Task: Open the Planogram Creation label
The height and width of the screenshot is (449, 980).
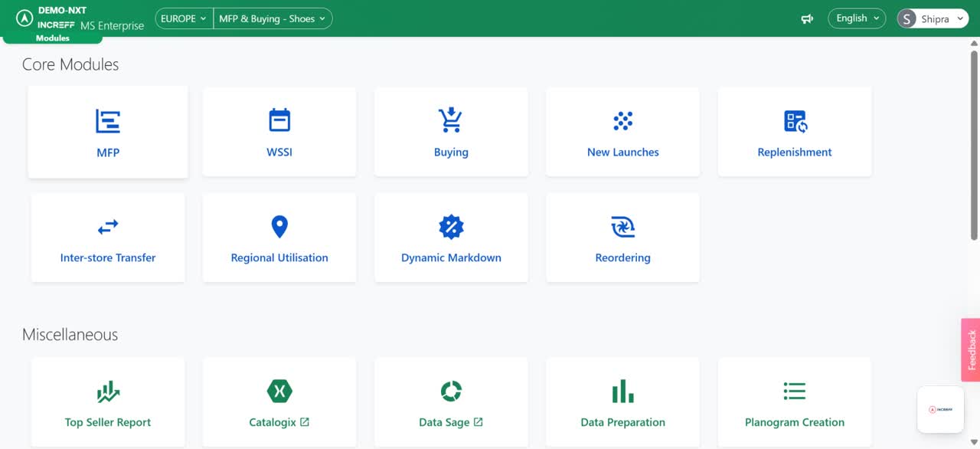Action: tap(795, 422)
